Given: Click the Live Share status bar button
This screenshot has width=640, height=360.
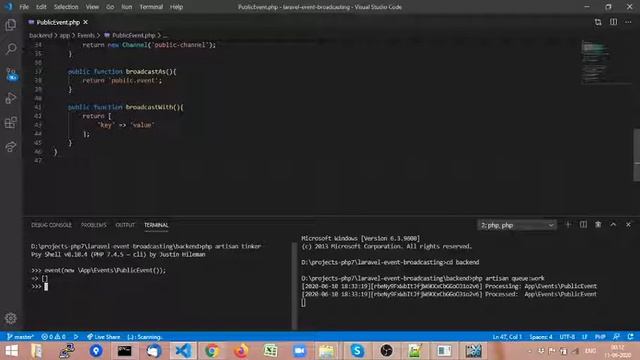Looking at the screenshot, I should click(104, 337).
